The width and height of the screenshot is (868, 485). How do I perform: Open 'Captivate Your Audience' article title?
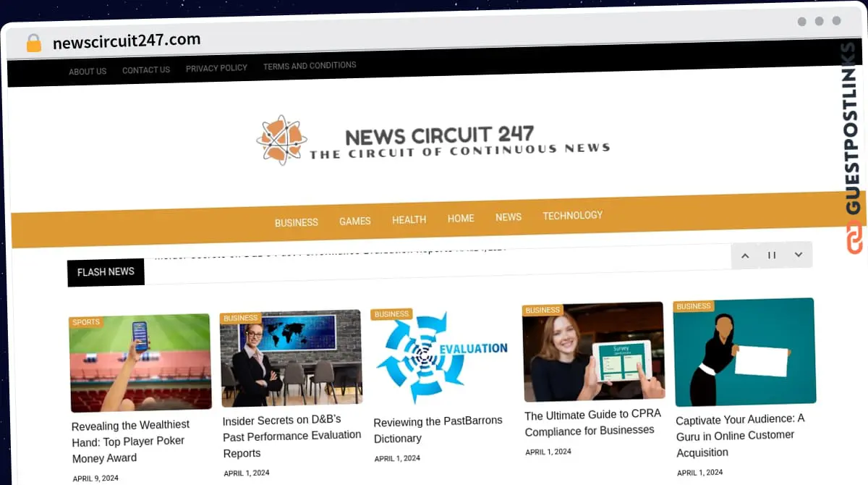[x=740, y=435]
